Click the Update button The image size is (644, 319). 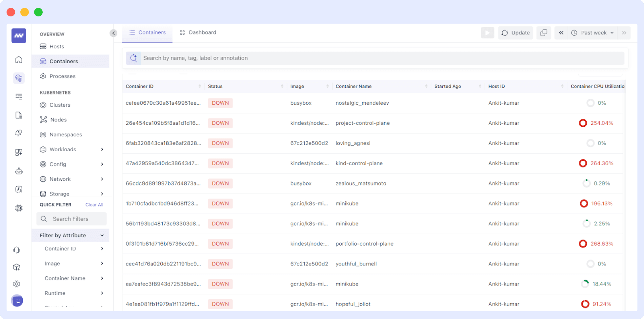point(515,32)
